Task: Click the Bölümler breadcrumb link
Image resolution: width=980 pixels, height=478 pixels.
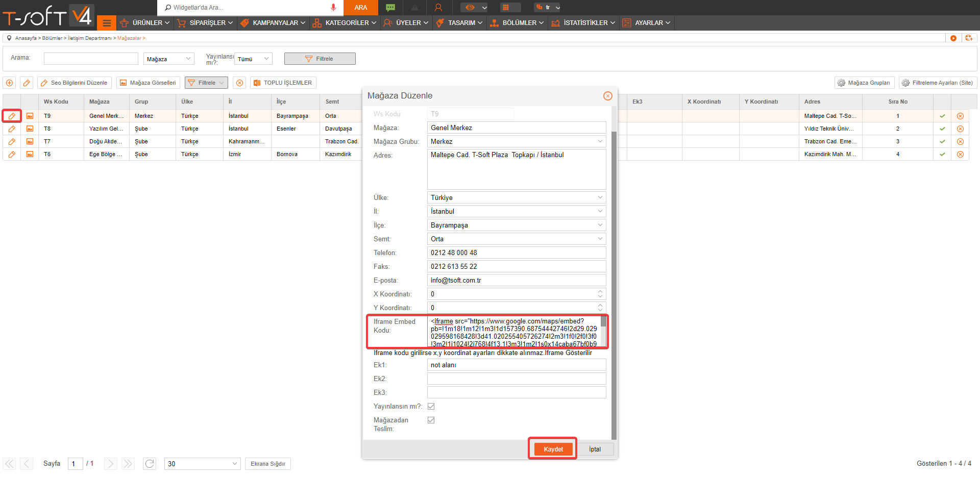Action: click(x=52, y=38)
